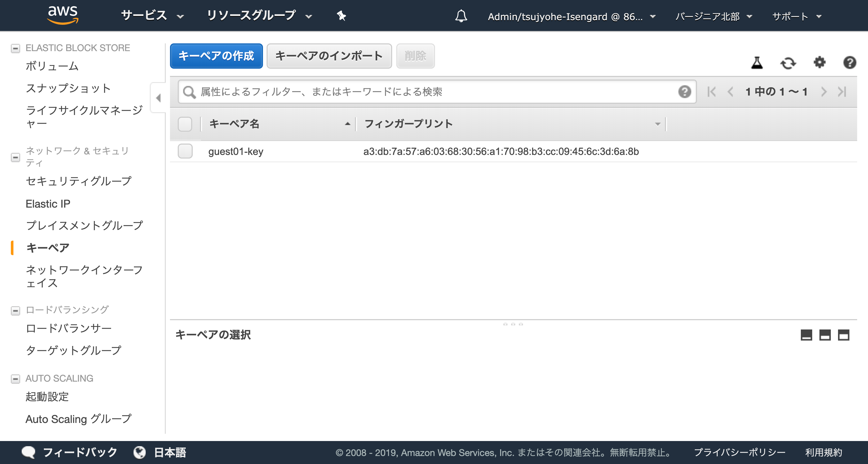Screen dimensions: 868x464
Task: Click the globe language icon
Action: click(x=139, y=452)
